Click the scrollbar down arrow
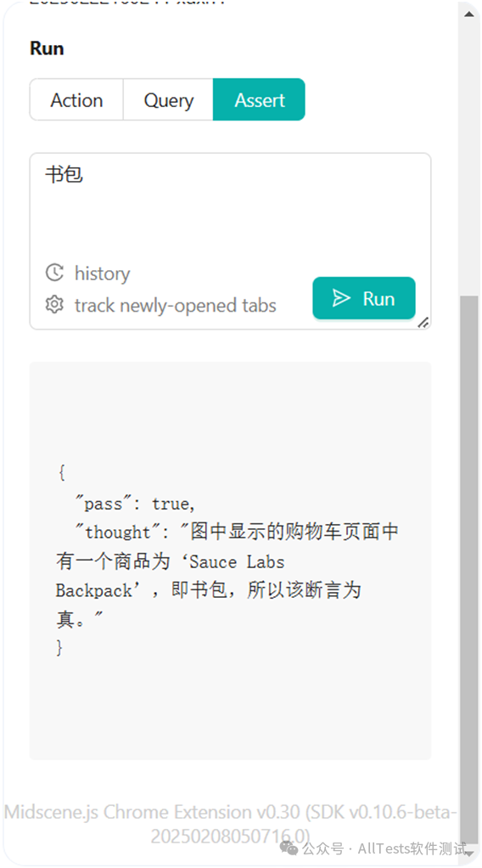This screenshot has width=482, height=868. (x=468, y=851)
